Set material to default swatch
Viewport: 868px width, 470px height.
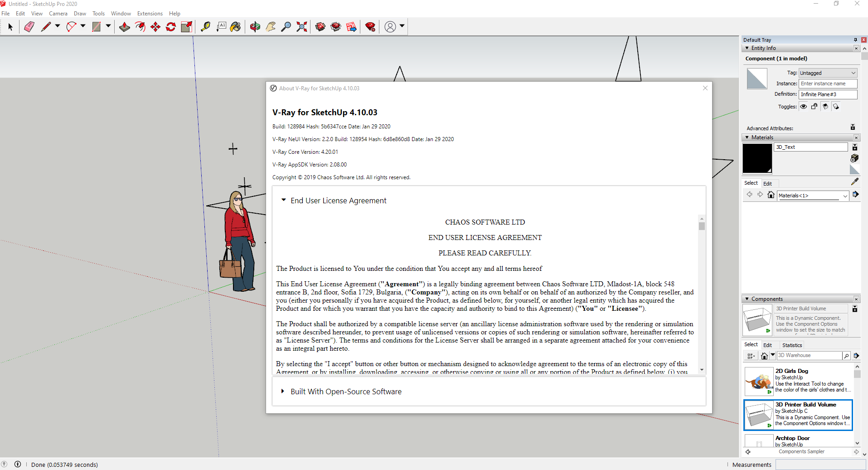tap(854, 170)
